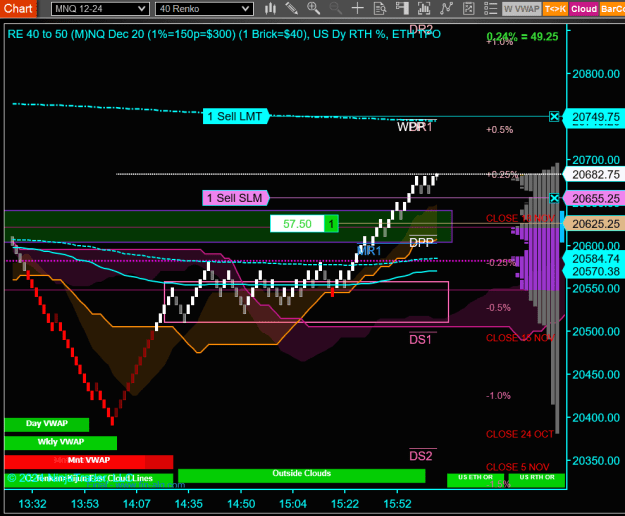Click the DPP pivot label
The height and width of the screenshot is (516, 625).
tap(421, 242)
